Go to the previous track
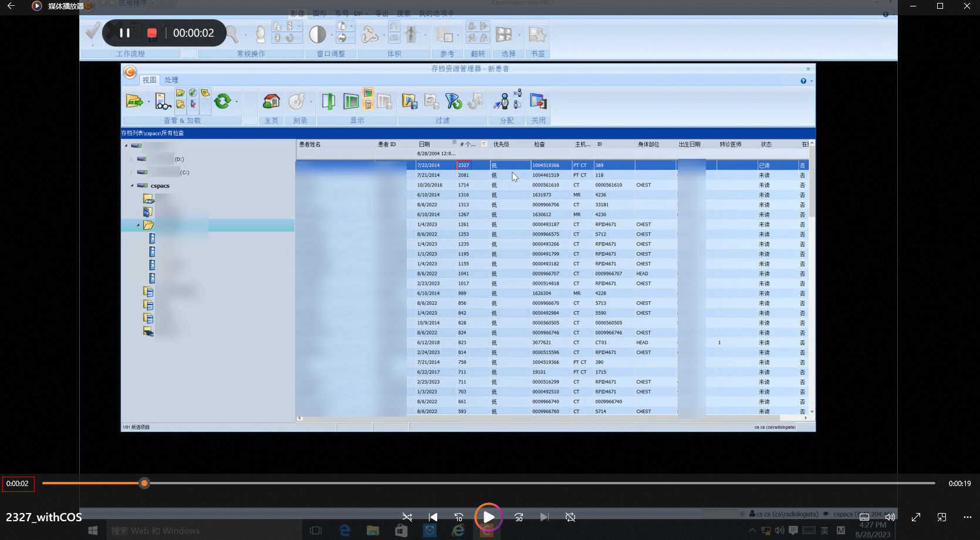980x540 pixels. [433, 517]
